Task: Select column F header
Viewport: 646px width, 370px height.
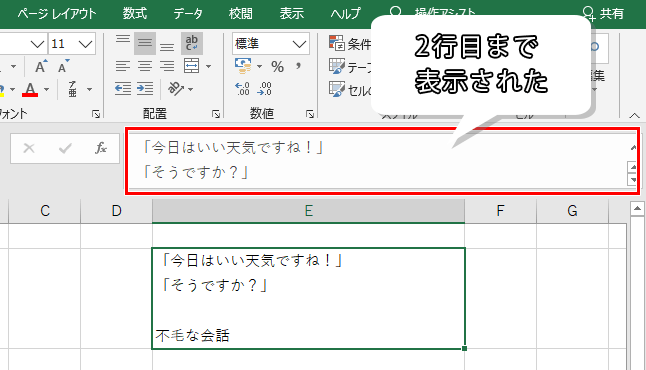Action: 500,211
